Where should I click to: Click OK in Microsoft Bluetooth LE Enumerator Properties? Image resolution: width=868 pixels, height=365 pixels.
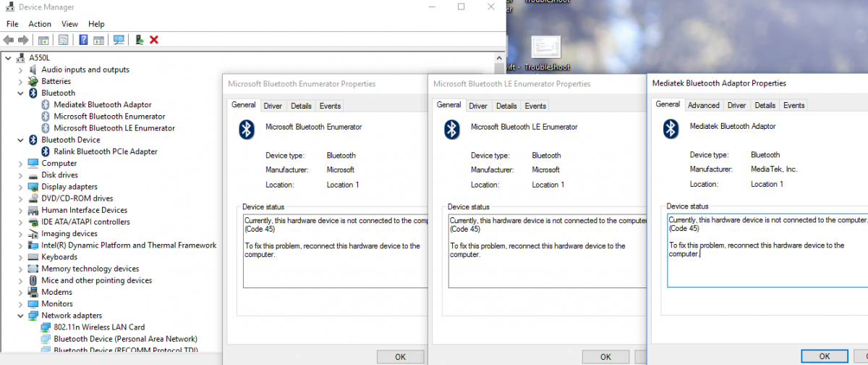click(x=605, y=357)
